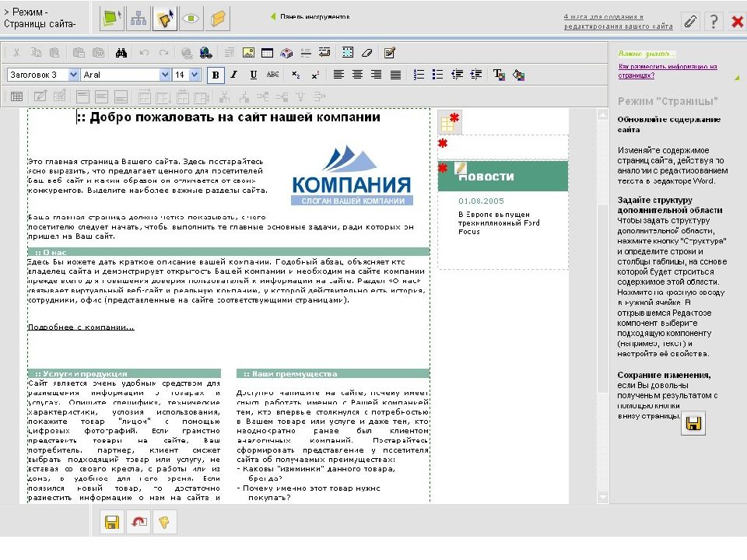Open the site structure tree icon

click(x=139, y=19)
